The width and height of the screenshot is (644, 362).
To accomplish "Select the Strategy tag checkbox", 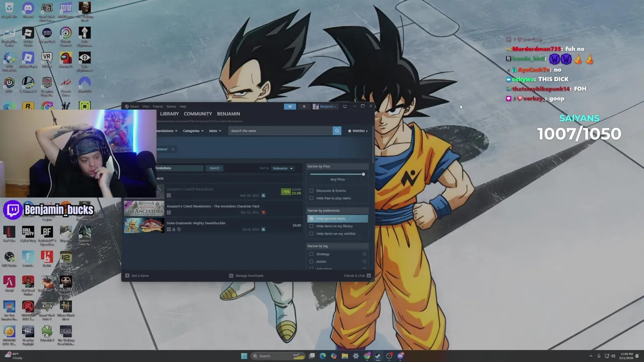I will pos(311,254).
